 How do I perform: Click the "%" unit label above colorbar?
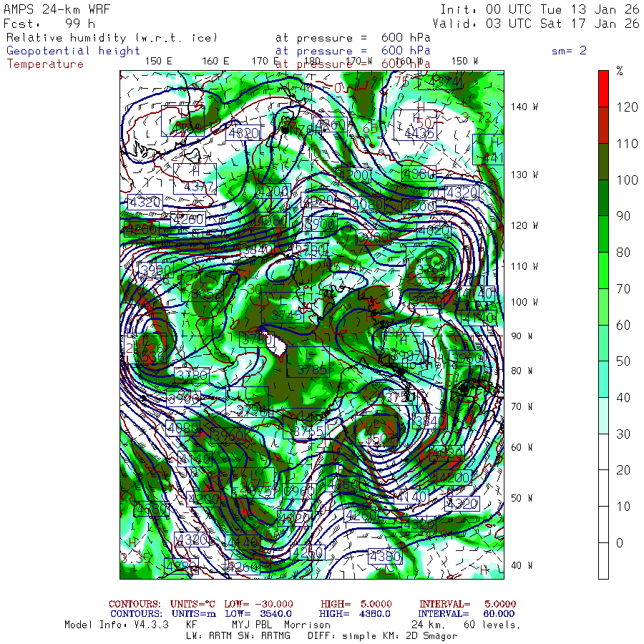pos(620,71)
